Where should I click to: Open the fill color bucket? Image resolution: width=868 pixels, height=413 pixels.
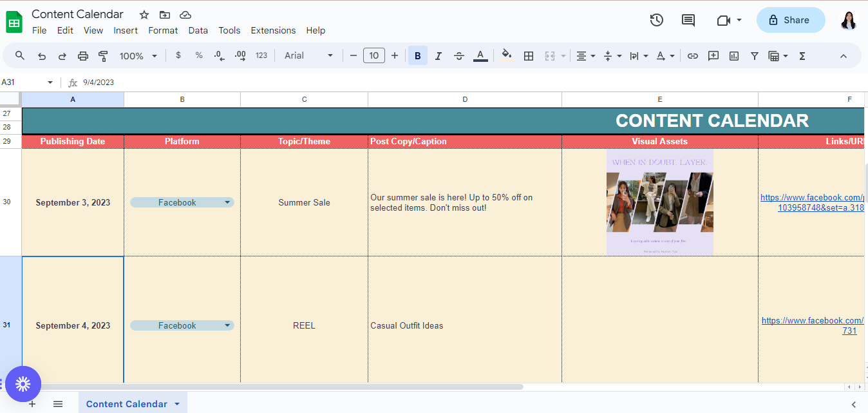pos(507,56)
